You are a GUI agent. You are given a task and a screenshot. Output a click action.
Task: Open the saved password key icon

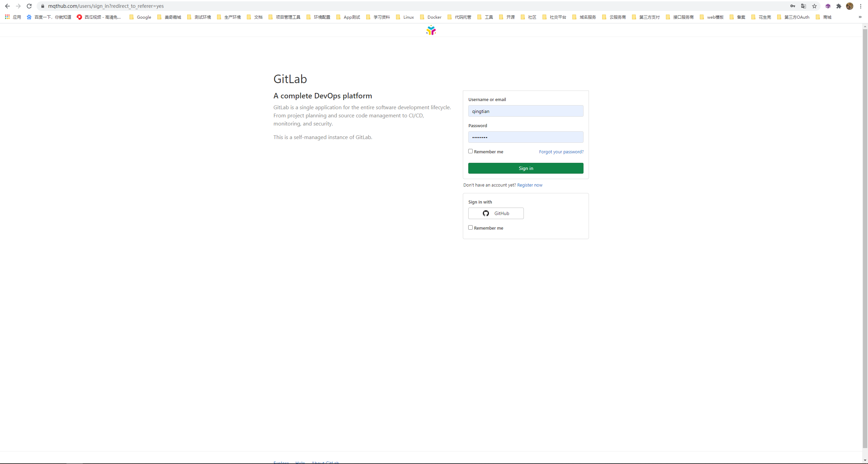[793, 6]
